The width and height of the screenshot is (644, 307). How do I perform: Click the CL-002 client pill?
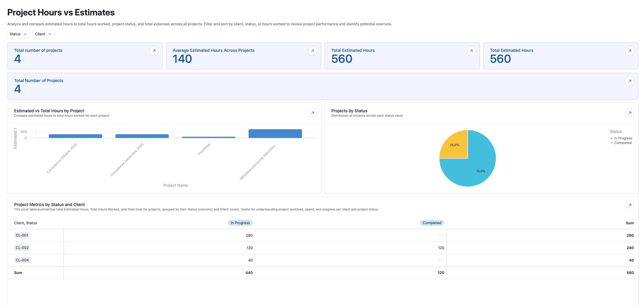pyautogui.click(x=22, y=247)
